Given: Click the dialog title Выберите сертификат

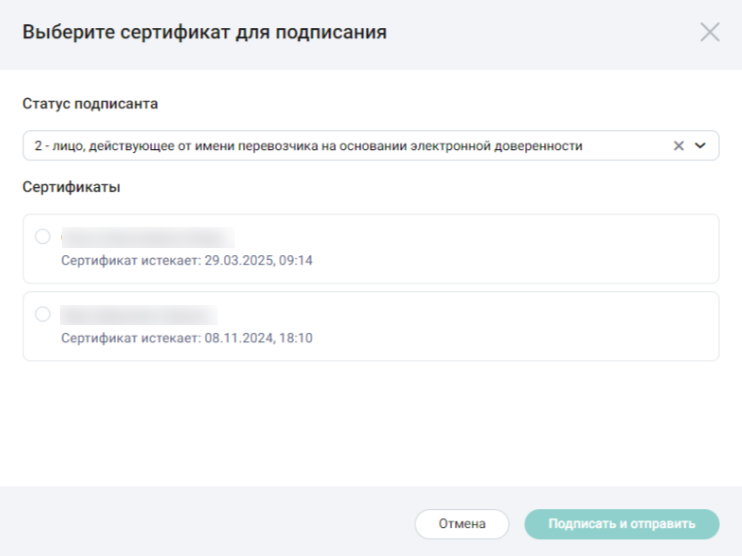Looking at the screenshot, I should 204,32.
